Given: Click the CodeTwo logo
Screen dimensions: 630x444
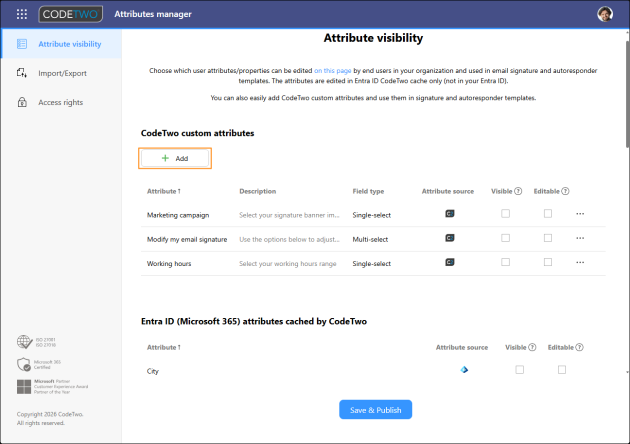Looking at the screenshot, I should [x=70, y=14].
